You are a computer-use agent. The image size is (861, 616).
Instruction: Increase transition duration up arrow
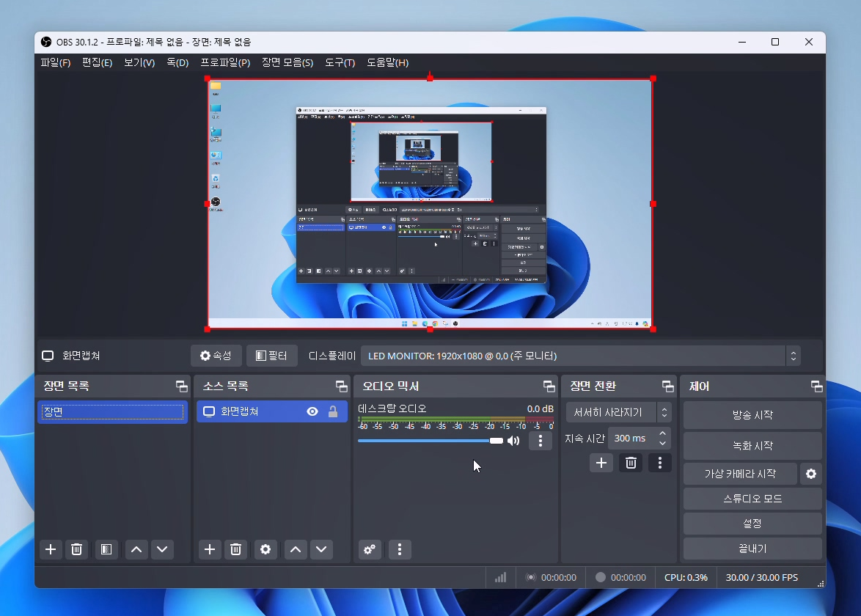[663, 433]
